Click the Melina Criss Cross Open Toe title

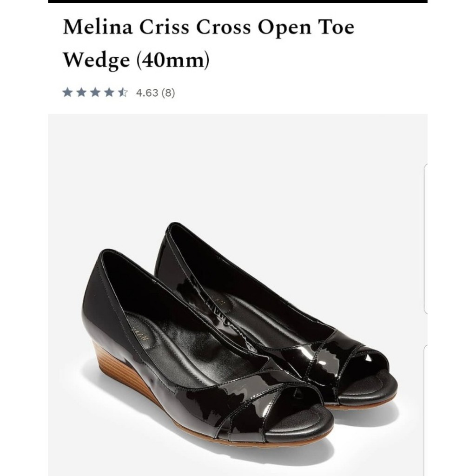tap(208, 27)
